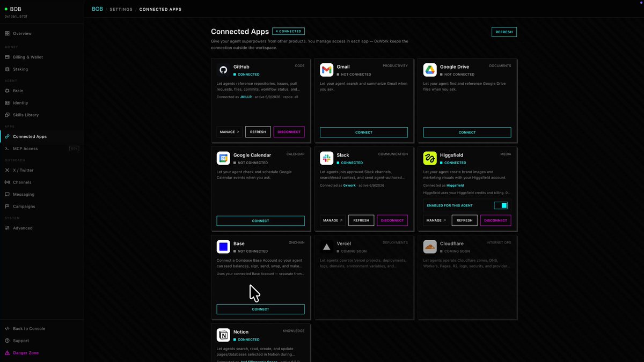This screenshot has height=362, width=644.
Task: Refresh the GitHub connection
Action: pos(258,132)
